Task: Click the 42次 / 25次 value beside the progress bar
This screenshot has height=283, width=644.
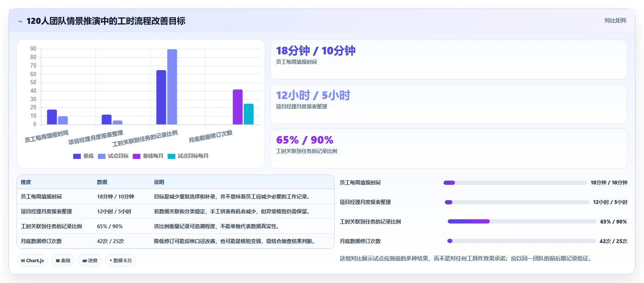Action: pyautogui.click(x=613, y=241)
